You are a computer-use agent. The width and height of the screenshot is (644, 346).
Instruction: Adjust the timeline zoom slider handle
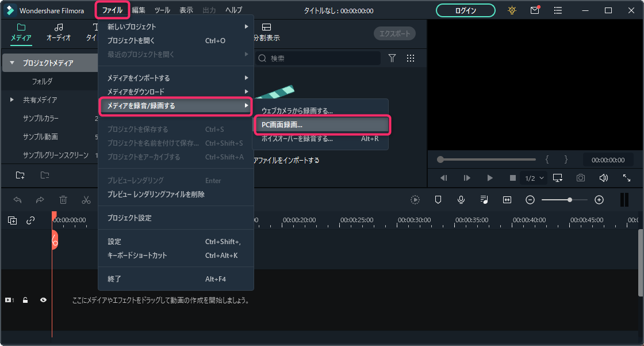(570, 200)
